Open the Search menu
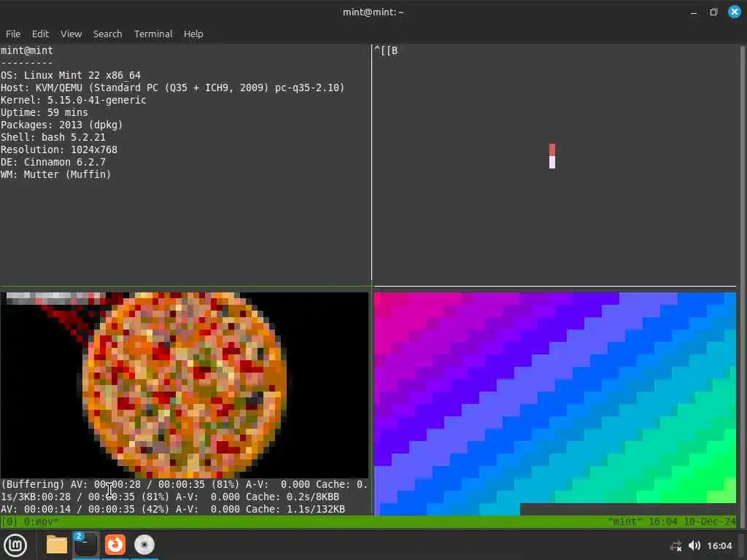Screen dimensions: 747x560 [107, 34]
